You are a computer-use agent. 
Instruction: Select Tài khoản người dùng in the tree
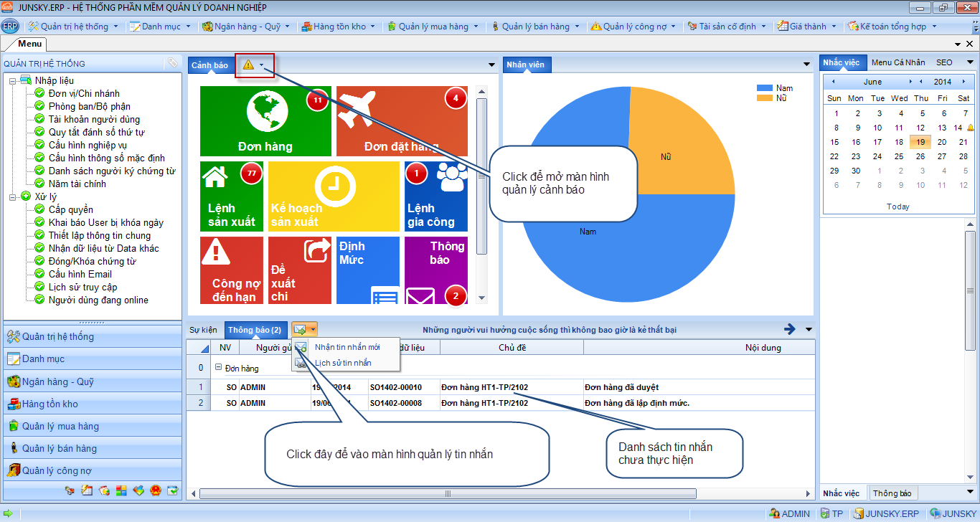point(94,120)
